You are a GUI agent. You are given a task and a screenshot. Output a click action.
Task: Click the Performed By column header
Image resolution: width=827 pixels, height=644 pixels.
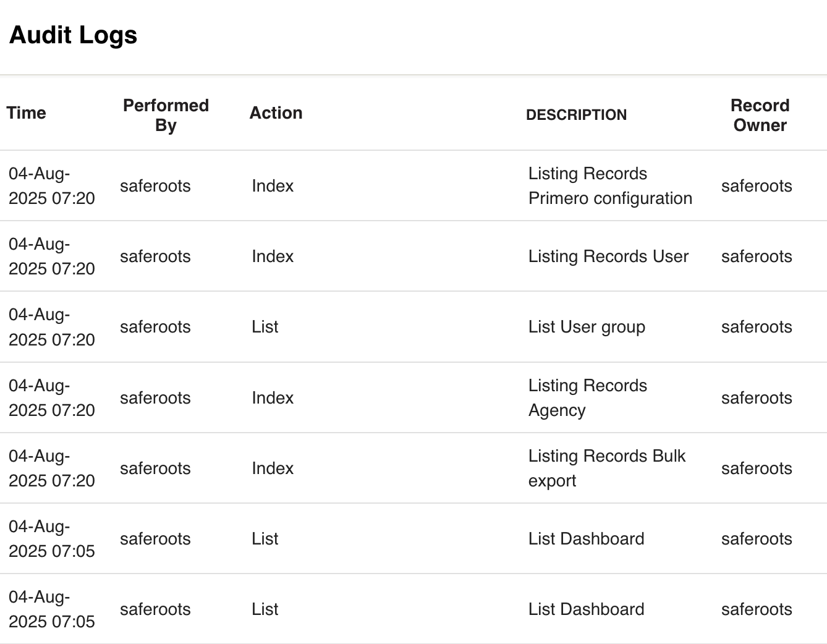(166, 115)
